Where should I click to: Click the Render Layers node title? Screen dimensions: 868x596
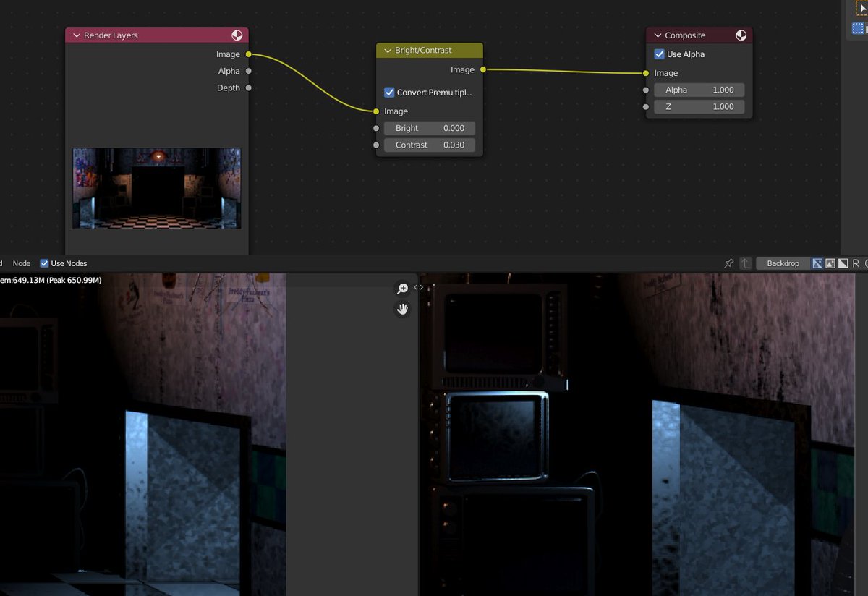[111, 35]
